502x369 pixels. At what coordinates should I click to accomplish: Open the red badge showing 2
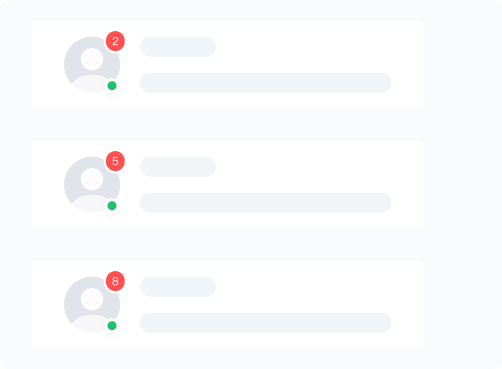[115, 41]
